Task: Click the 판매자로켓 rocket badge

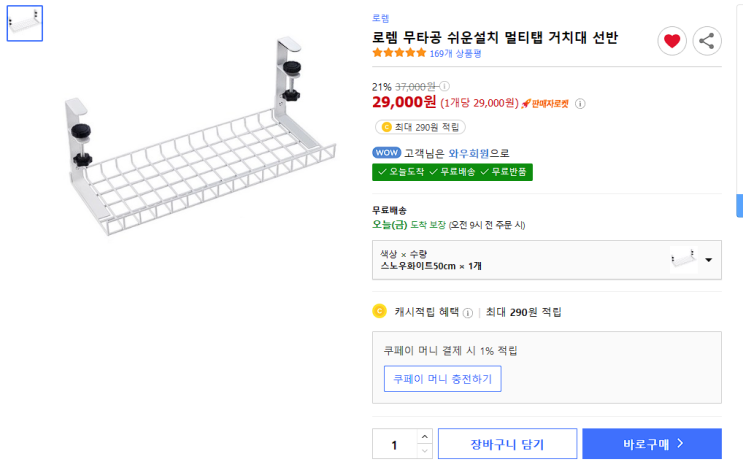Action: pyautogui.click(x=545, y=103)
